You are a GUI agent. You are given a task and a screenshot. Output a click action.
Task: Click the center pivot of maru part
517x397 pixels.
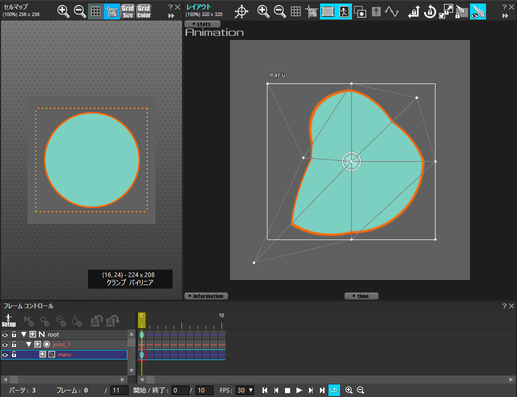pyautogui.click(x=351, y=161)
